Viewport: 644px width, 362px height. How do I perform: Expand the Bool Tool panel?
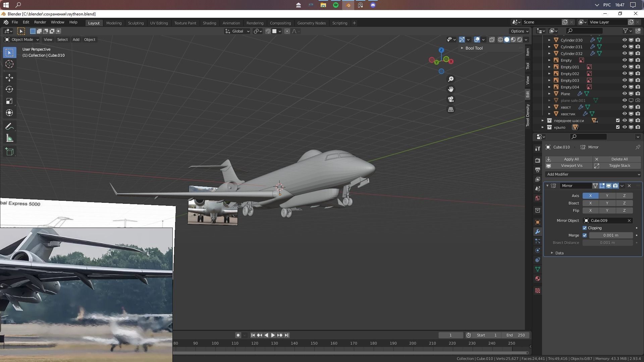(462, 48)
